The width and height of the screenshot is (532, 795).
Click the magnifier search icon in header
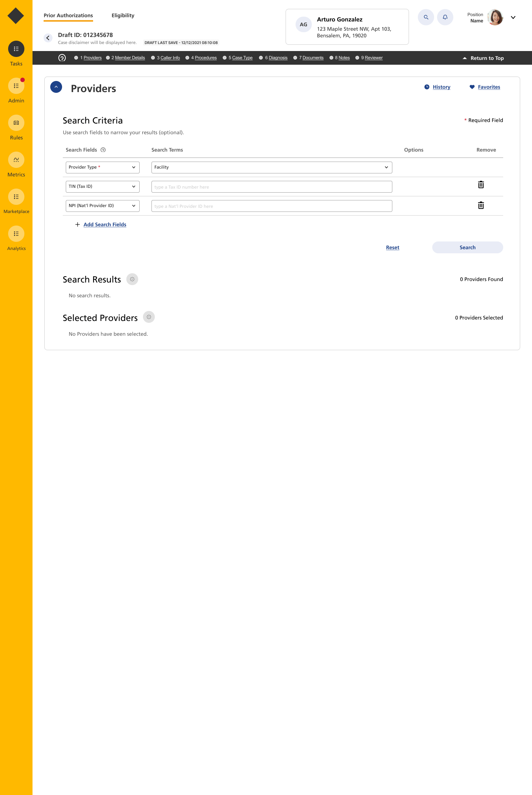pos(426,17)
